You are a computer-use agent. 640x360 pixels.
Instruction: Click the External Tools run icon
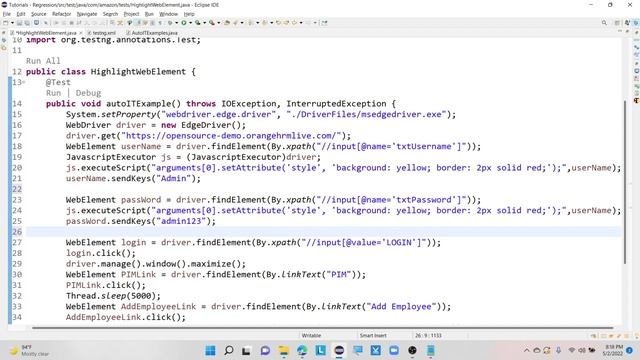pos(211,23)
